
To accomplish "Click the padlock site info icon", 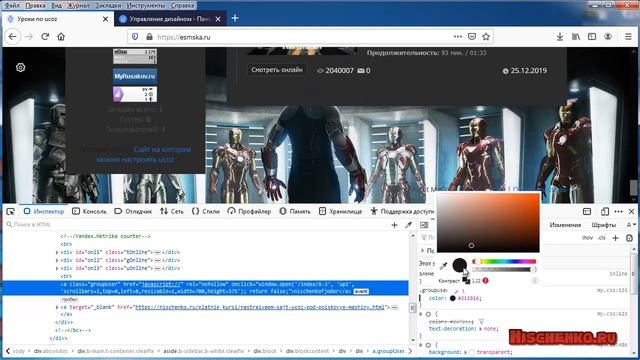I will 149,37.
